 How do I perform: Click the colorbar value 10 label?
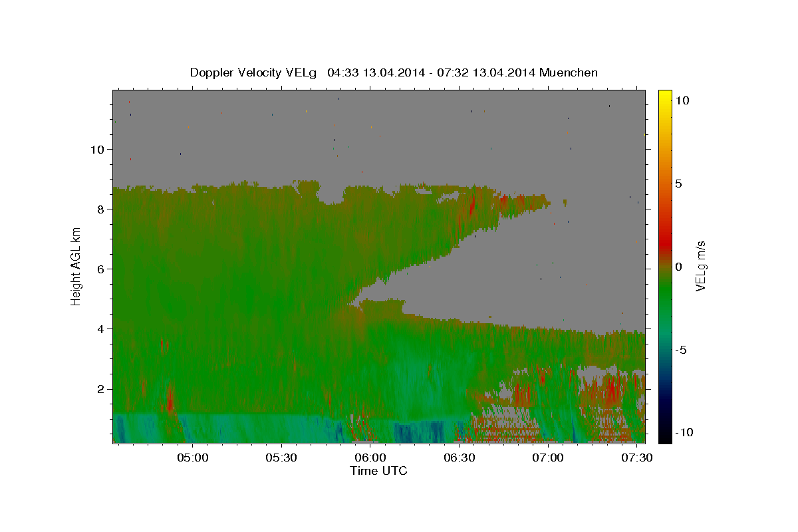[x=682, y=100]
